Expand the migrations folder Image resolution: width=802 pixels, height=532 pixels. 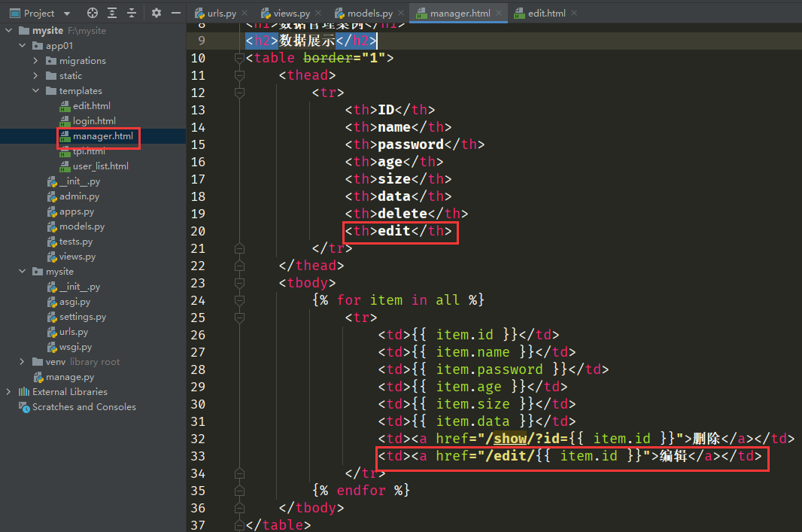pos(35,61)
